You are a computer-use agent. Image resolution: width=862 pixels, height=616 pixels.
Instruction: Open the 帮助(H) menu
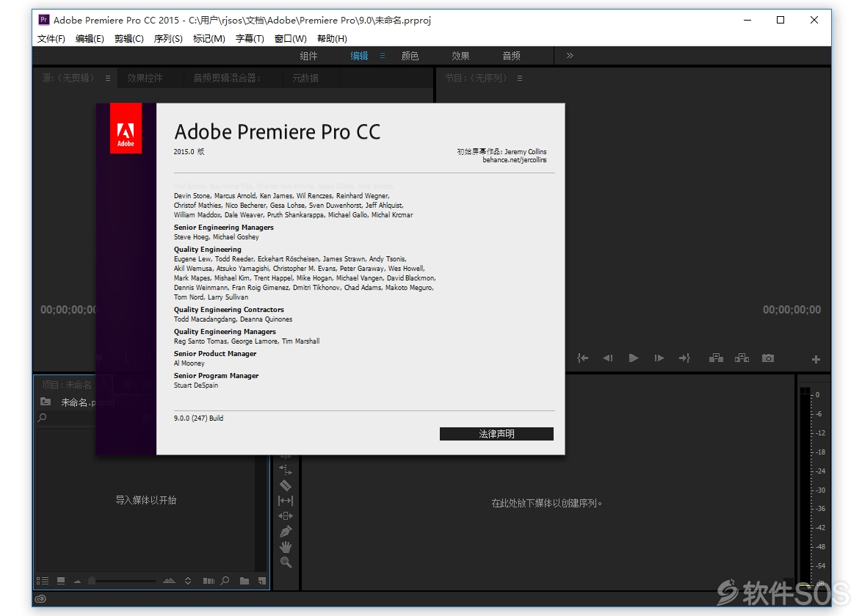(x=332, y=38)
